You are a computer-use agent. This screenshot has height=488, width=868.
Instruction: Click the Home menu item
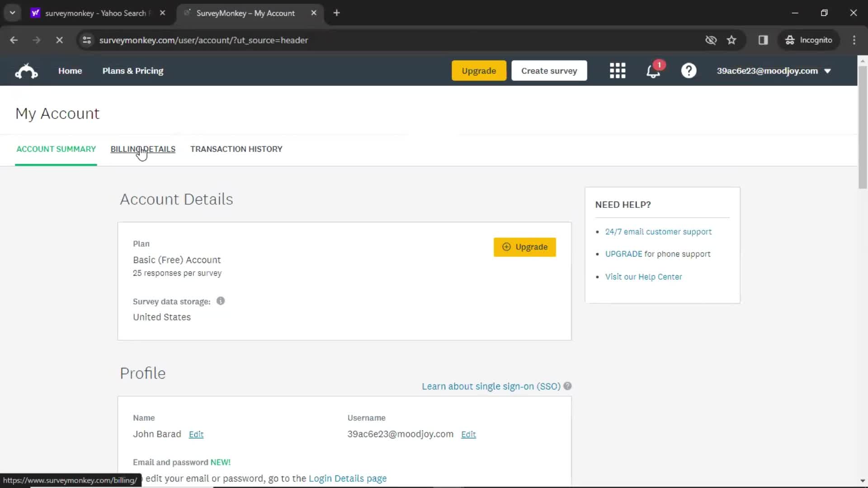70,71
